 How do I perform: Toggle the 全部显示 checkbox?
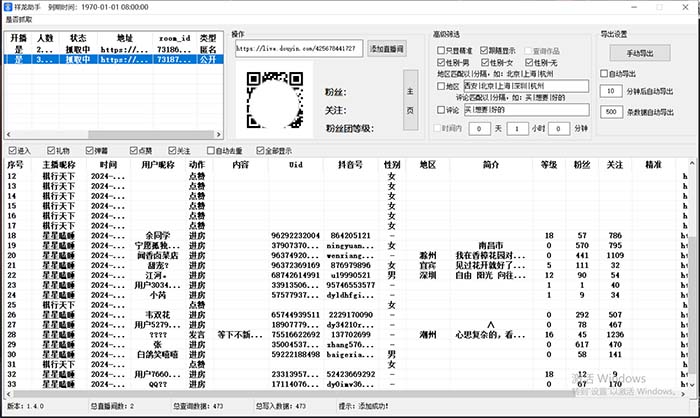click(261, 150)
